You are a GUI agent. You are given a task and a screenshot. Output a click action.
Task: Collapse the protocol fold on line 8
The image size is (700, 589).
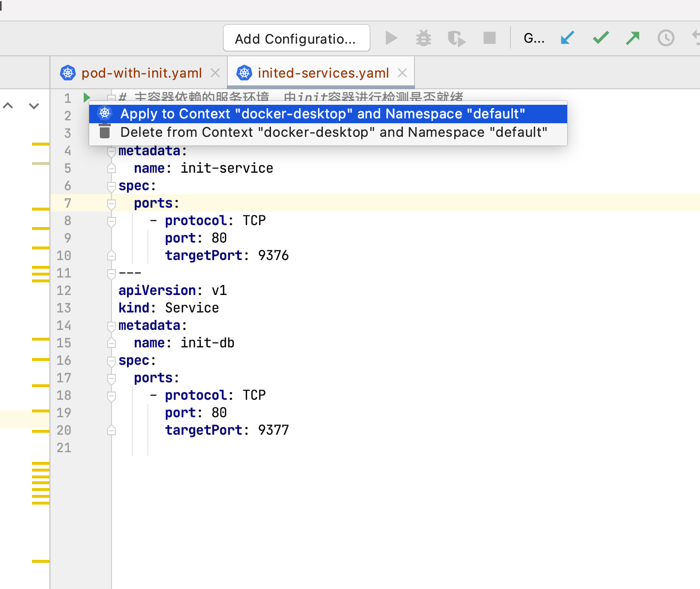point(111,221)
